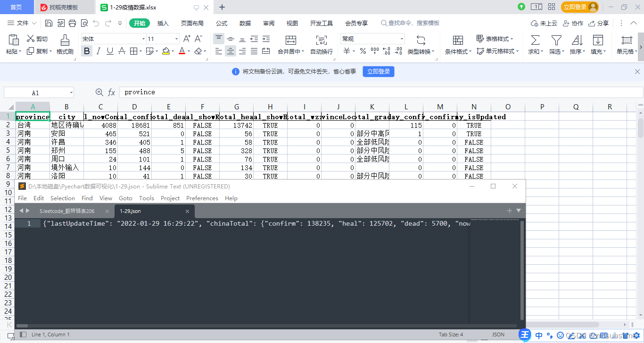Toggle Underline formatting

point(110,51)
